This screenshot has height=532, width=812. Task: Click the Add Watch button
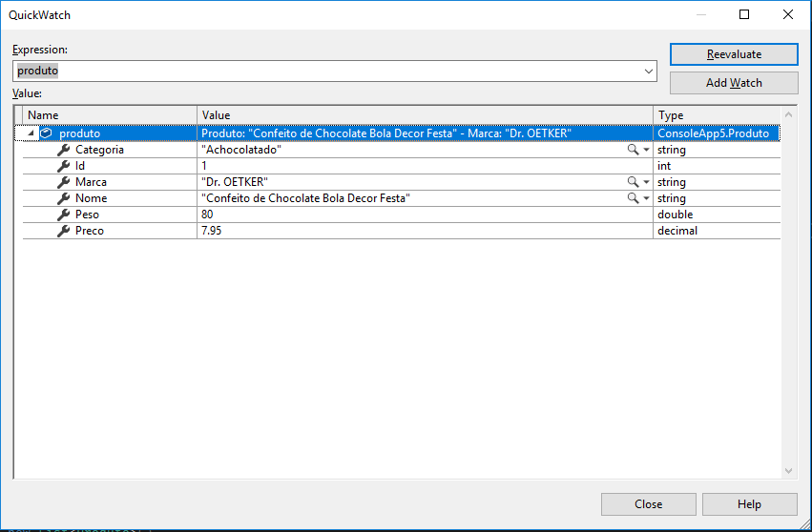pos(734,83)
